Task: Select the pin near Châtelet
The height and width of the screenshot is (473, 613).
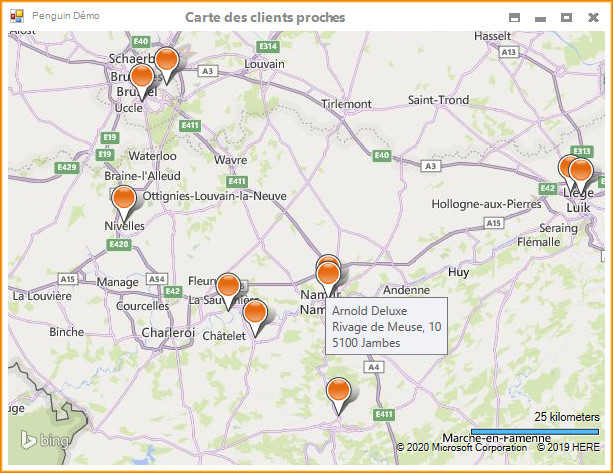Action: point(255,314)
